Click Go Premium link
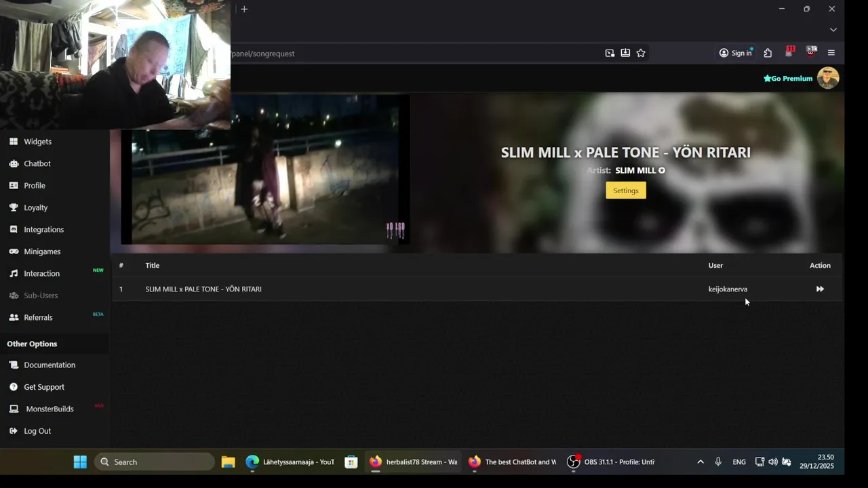Image resolution: width=868 pixels, height=488 pixels. [788, 79]
